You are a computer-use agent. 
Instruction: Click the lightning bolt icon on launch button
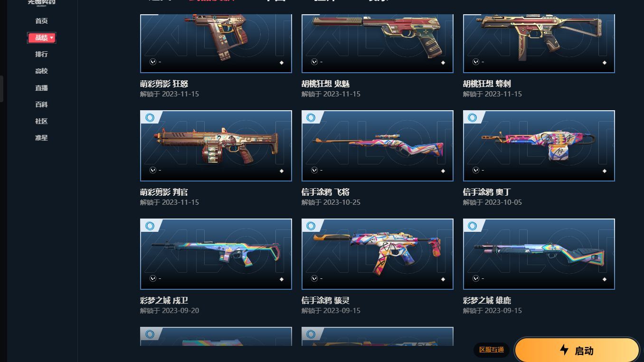tap(564, 350)
